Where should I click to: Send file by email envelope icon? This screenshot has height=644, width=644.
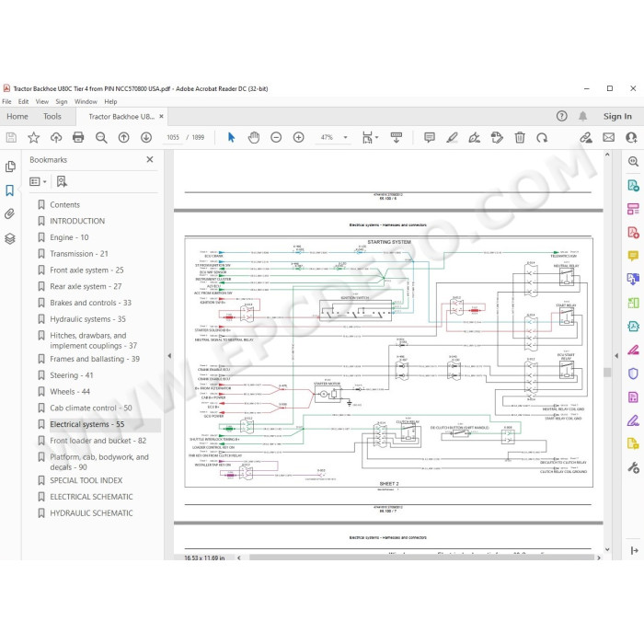coord(609,138)
